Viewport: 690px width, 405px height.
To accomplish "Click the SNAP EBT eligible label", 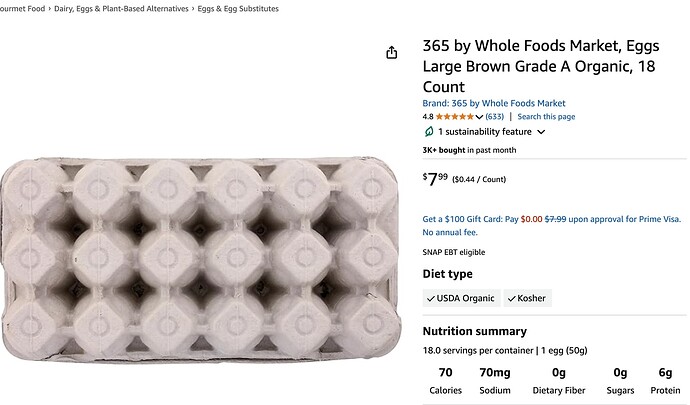I will [x=454, y=252].
